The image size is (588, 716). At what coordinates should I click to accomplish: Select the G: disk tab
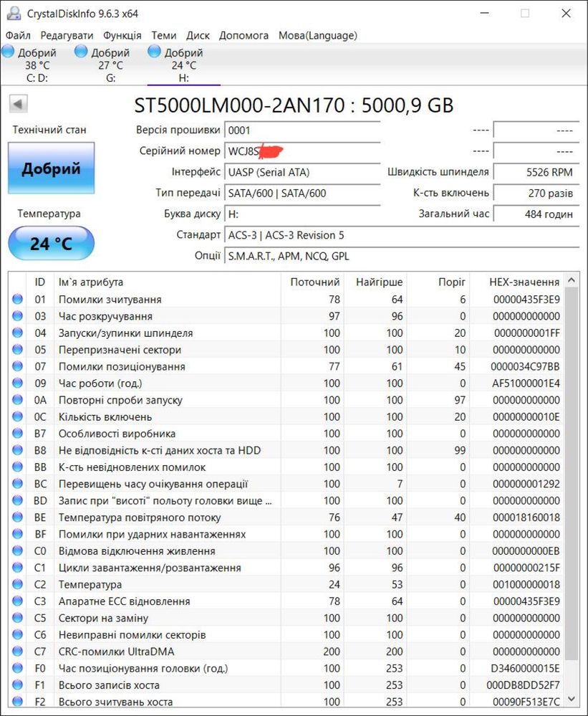pos(110,65)
